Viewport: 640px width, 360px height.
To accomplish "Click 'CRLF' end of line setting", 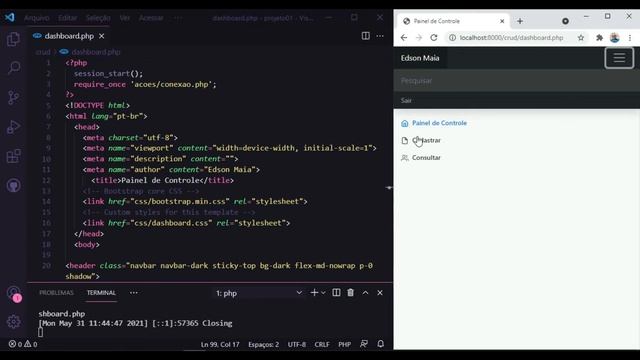I will (x=322, y=344).
